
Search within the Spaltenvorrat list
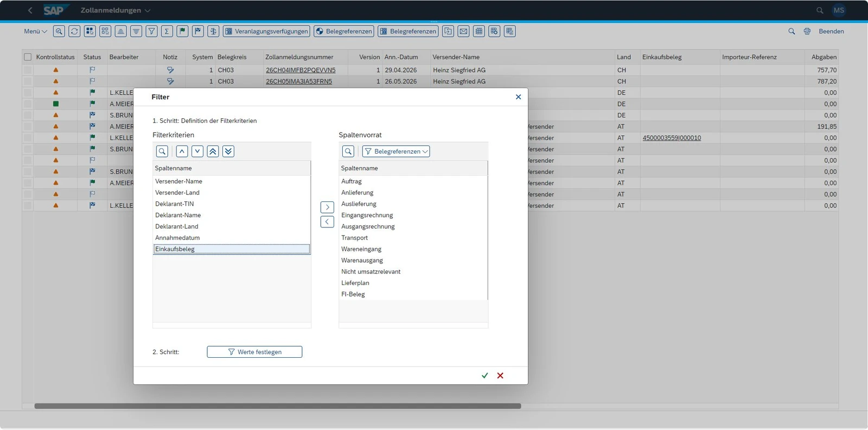coord(348,151)
